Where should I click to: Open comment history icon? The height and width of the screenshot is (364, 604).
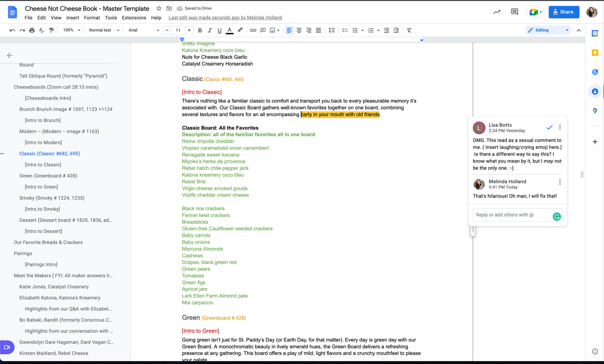pos(514,12)
